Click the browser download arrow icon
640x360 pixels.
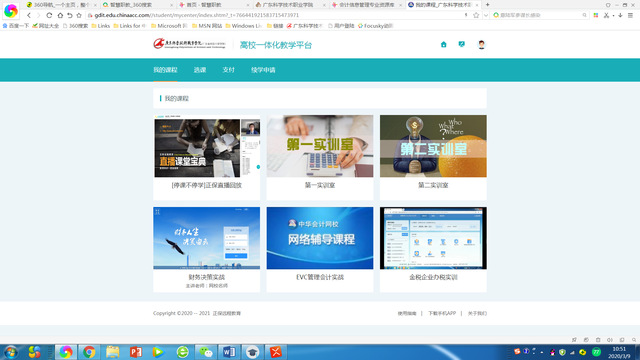click(x=620, y=15)
